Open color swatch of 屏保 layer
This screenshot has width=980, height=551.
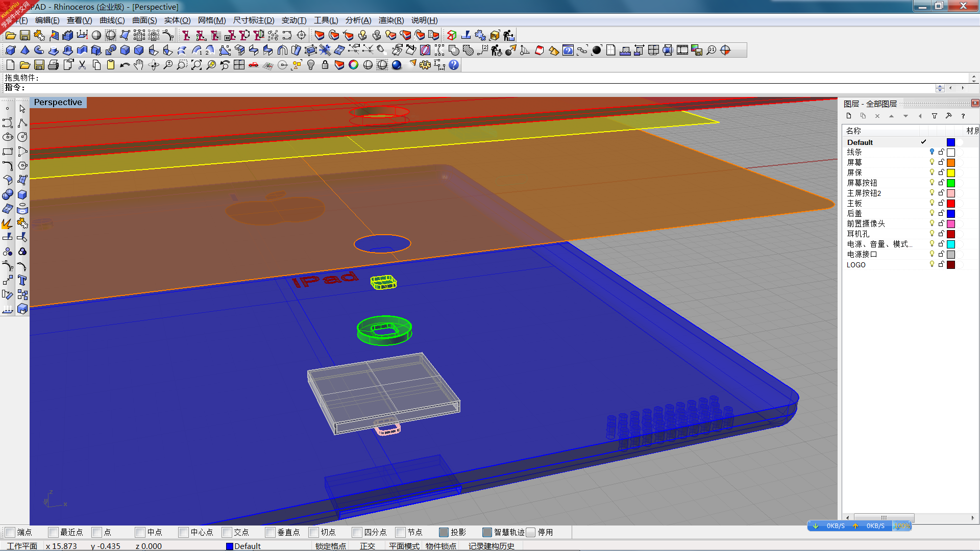pyautogui.click(x=951, y=172)
